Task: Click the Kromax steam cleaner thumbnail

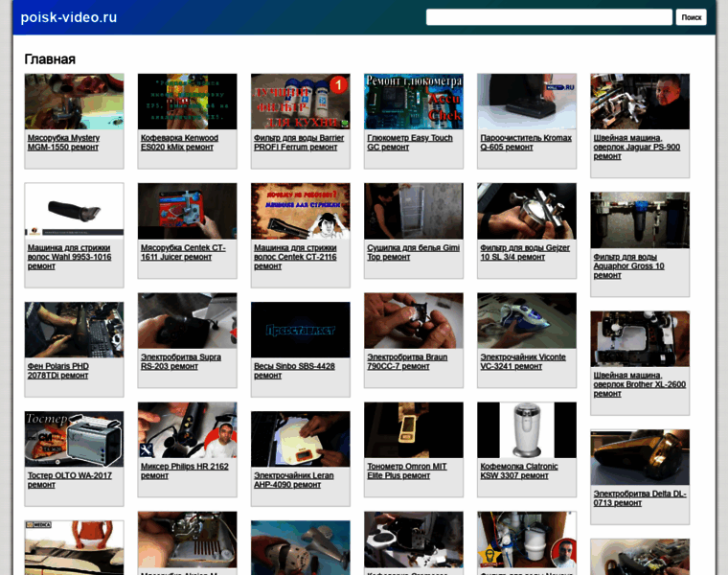Action: [527, 102]
